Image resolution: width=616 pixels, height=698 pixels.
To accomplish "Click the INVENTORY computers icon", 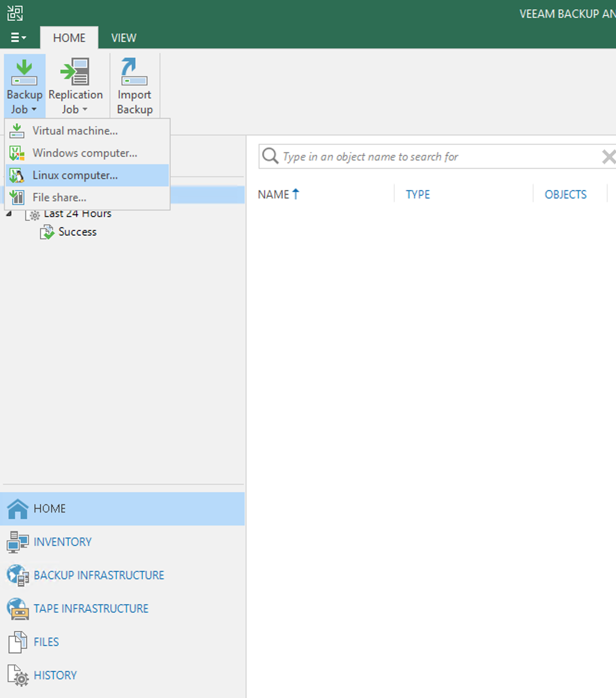I will point(18,542).
